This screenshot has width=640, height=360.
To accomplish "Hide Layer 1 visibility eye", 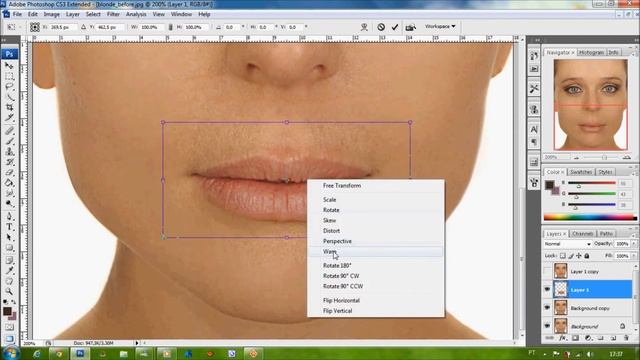I will click(x=547, y=289).
